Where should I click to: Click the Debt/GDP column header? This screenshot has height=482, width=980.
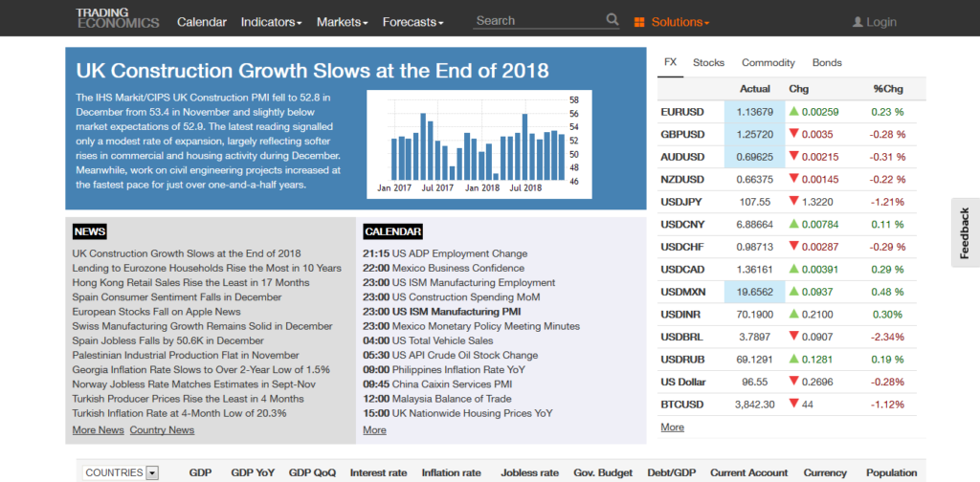(x=671, y=473)
